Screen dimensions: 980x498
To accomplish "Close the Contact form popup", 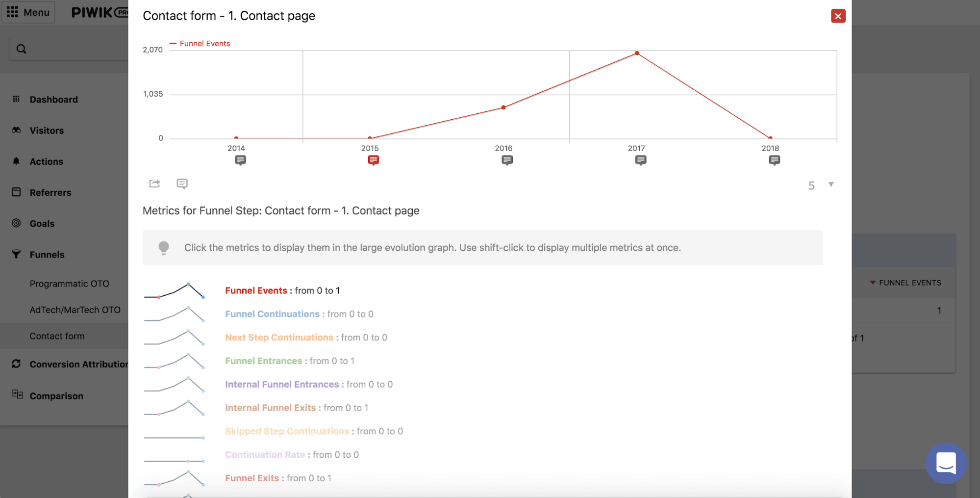I will [x=838, y=16].
